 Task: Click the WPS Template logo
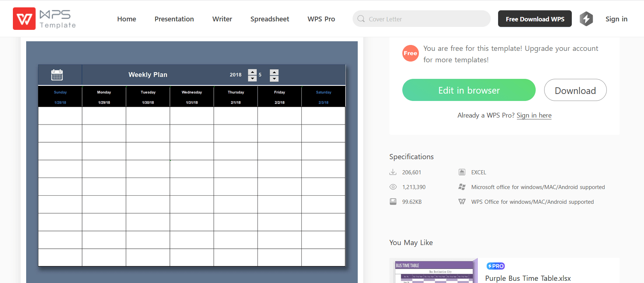tap(44, 19)
